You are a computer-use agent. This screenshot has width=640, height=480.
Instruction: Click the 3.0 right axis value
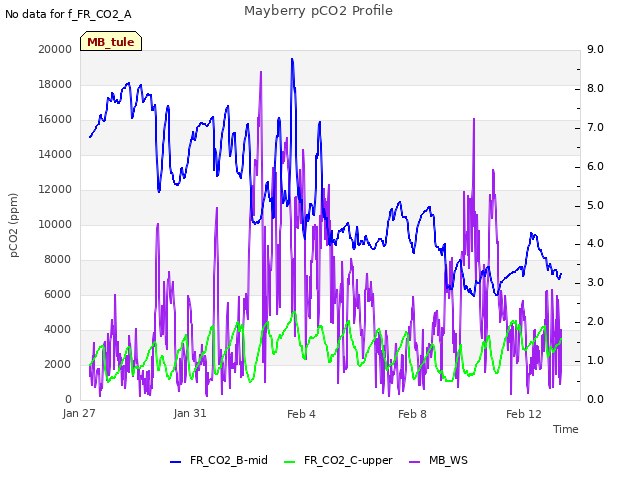click(595, 282)
